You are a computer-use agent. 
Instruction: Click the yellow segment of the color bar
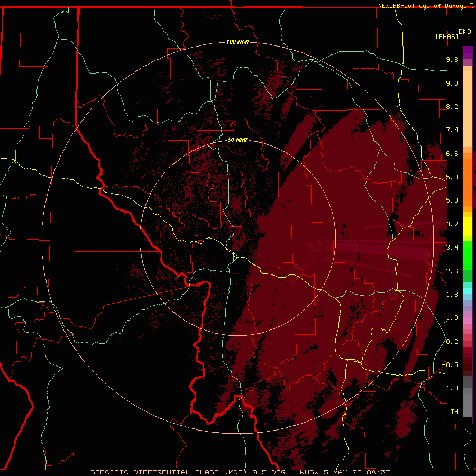point(467,226)
